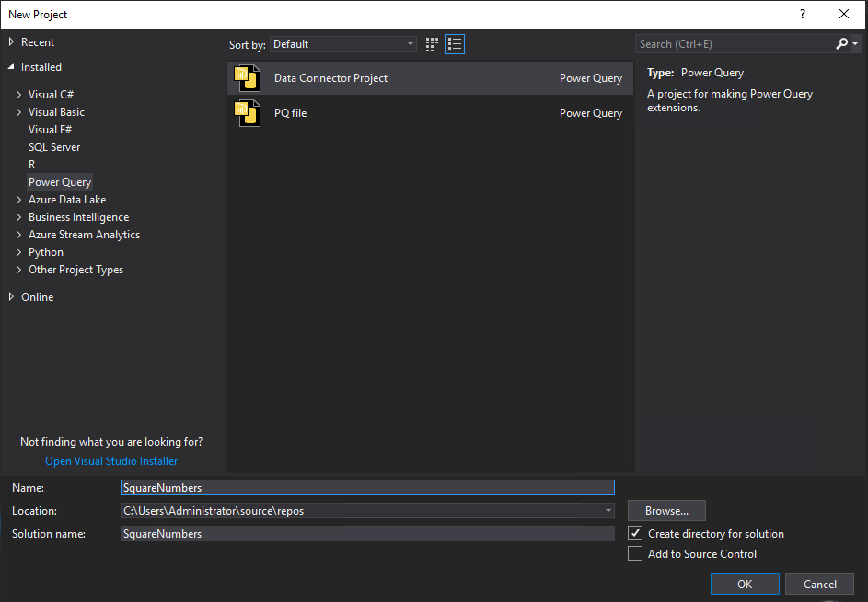Select the Power Query category
This screenshot has width=868, height=602.
point(60,182)
